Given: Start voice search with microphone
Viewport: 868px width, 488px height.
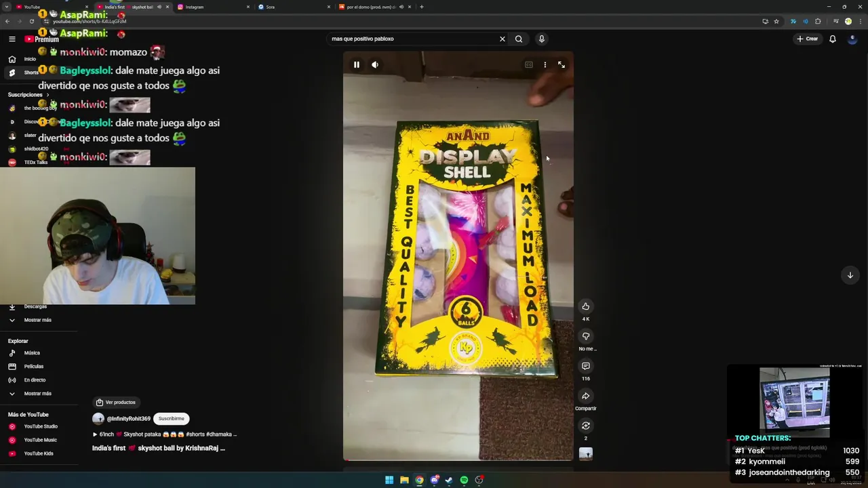Looking at the screenshot, I should [541, 39].
